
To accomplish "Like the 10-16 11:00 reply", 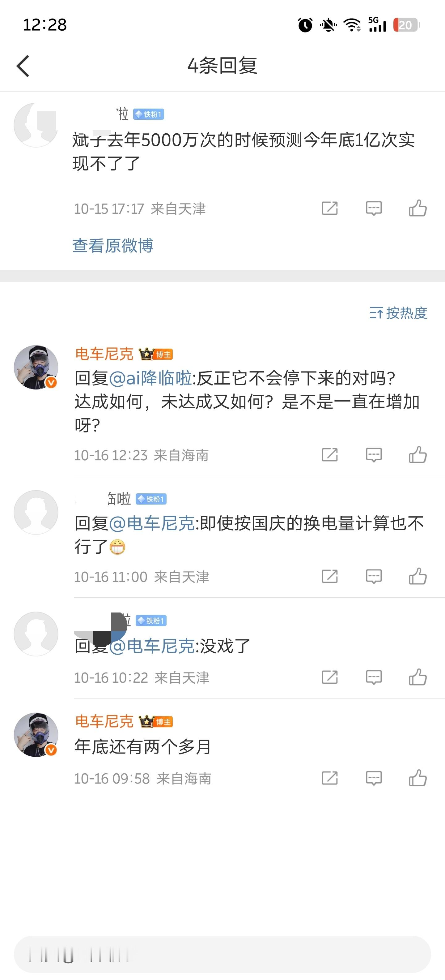I will point(417,576).
